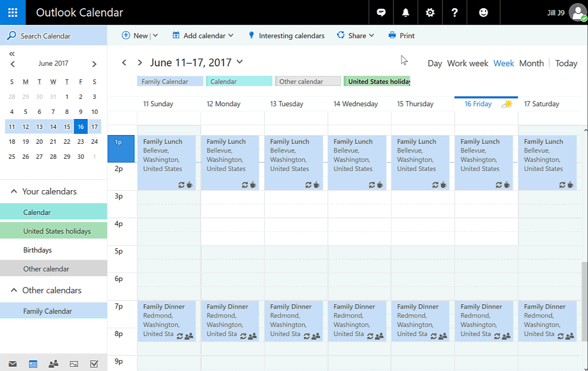The height and width of the screenshot is (371, 588).
Task: Select the Day view
Action: (435, 63)
